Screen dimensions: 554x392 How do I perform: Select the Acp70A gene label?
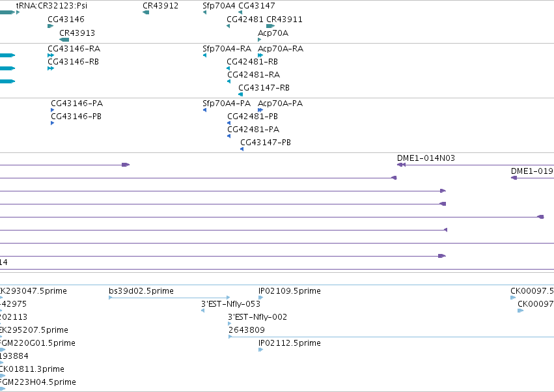273,33
